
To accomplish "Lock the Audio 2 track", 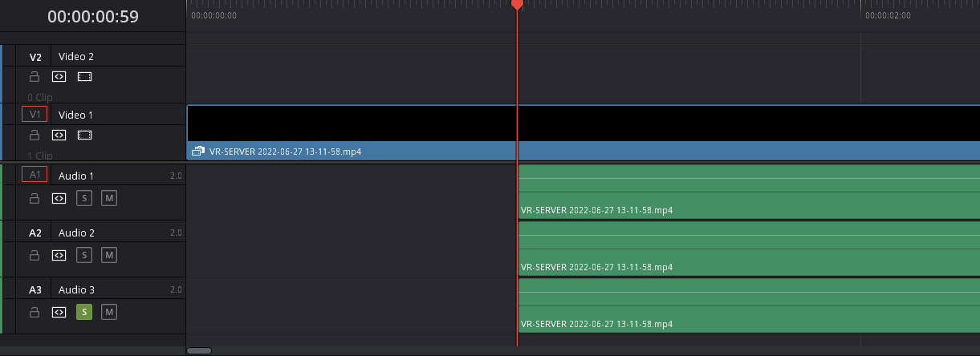I will pos(35,255).
